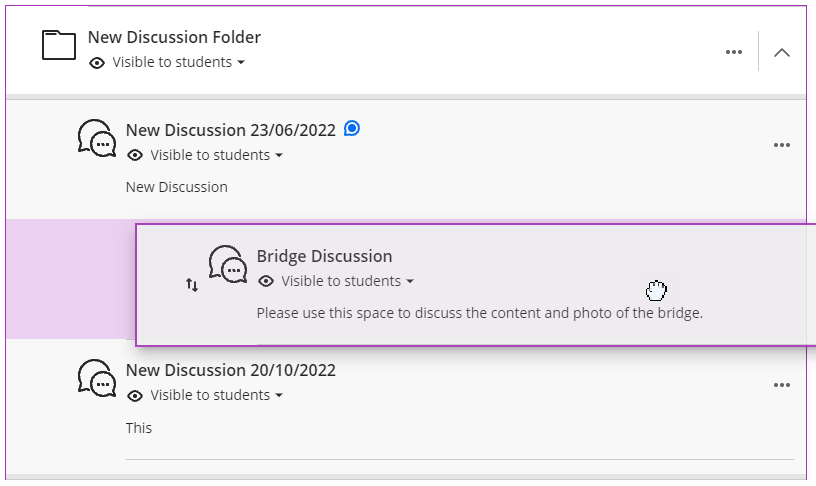
Task: Click the eye icon under Bridge Discussion
Action: click(266, 281)
